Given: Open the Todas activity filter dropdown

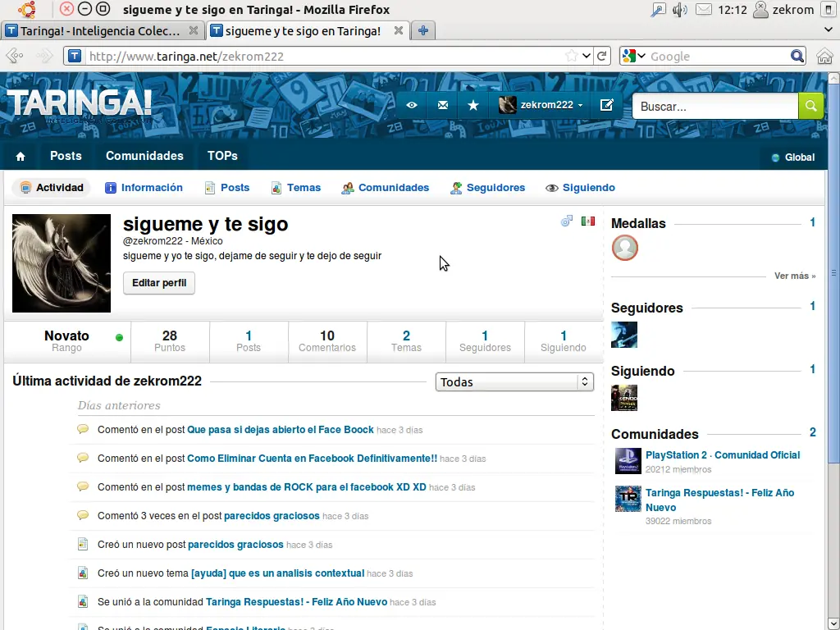Looking at the screenshot, I should [514, 382].
